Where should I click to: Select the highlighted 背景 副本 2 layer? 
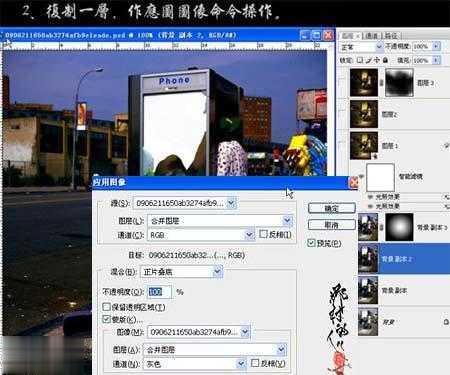click(404, 259)
